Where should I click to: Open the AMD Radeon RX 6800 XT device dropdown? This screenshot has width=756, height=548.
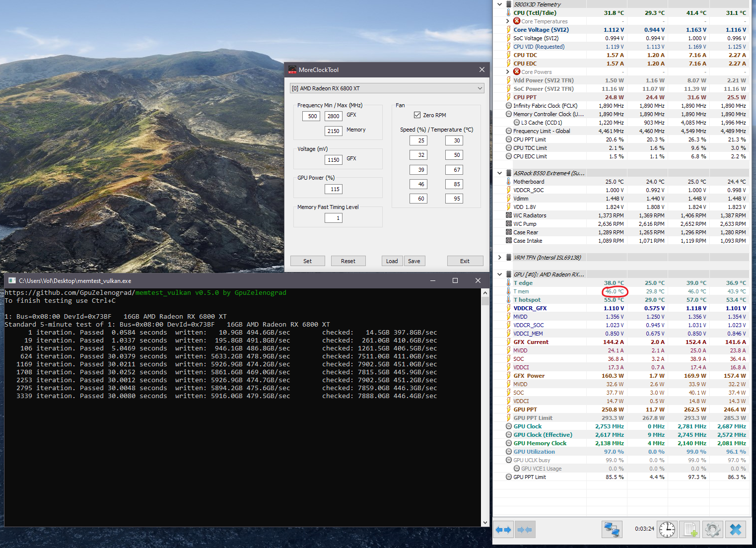[387, 88]
